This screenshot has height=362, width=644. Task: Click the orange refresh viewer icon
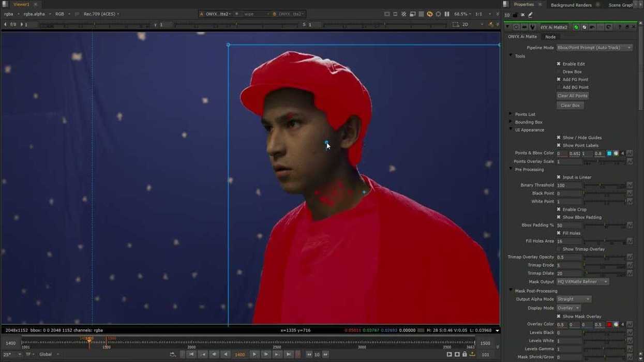[429, 14]
